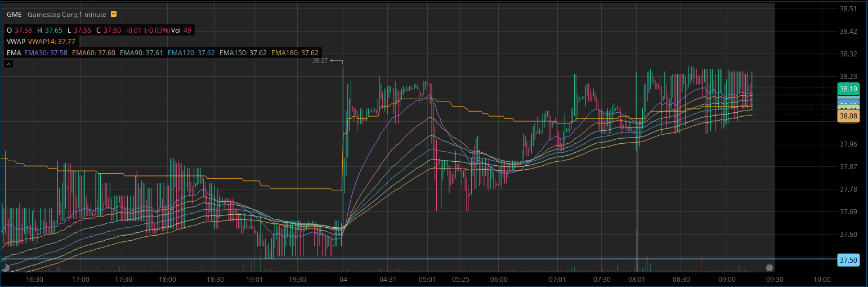Click the Low price 37.55 value
Image resolution: width=868 pixels, height=287 pixels.
82,30
